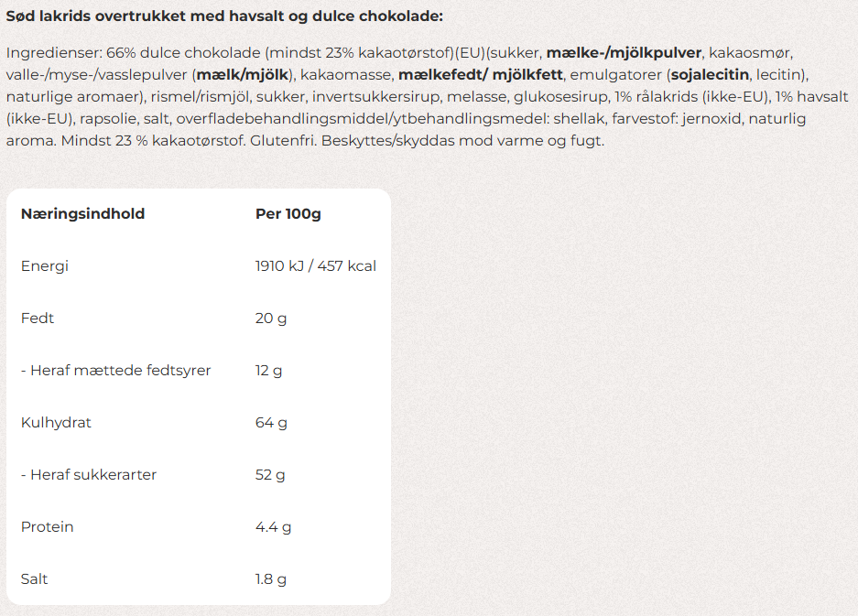Click the "Heraf sukkerarter" row label
The height and width of the screenshot is (616, 858).
click(x=88, y=475)
